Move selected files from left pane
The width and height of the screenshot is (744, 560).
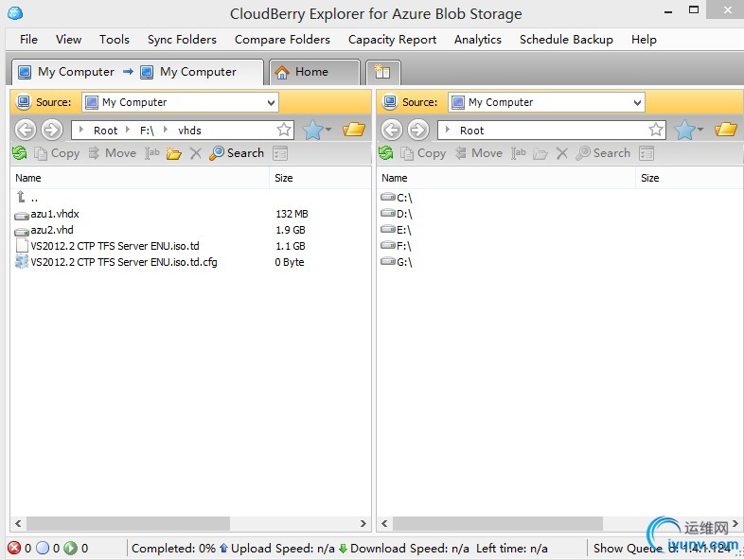click(113, 153)
